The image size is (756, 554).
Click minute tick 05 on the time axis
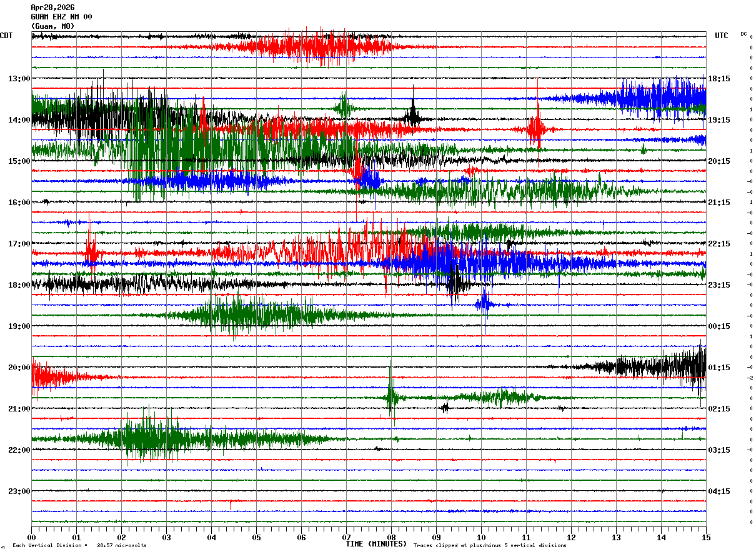point(256,537)
